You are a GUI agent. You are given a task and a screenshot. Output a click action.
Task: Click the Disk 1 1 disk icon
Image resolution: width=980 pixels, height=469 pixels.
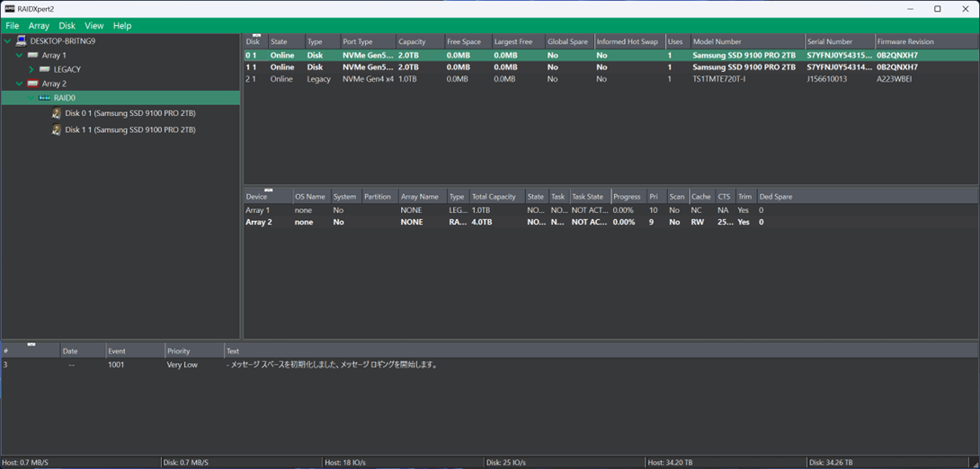[57, 130]
